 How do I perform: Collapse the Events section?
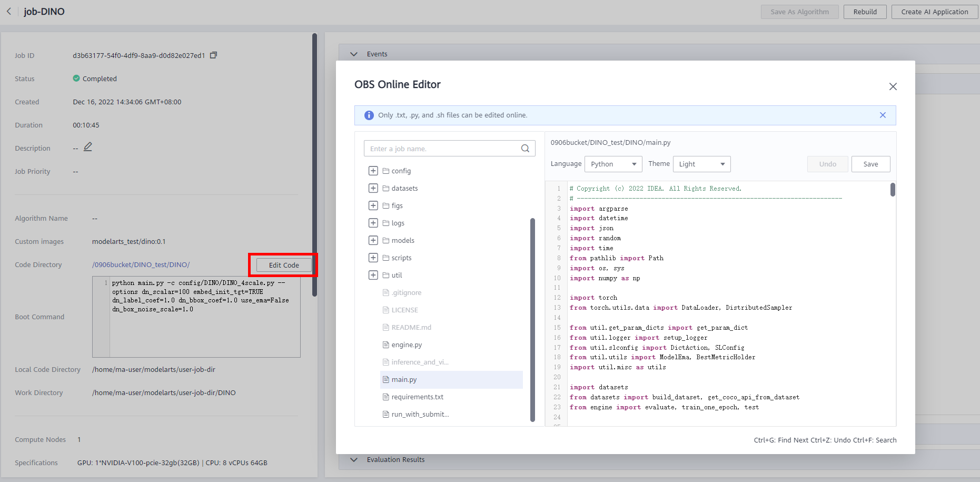click(x=354, y=54)
